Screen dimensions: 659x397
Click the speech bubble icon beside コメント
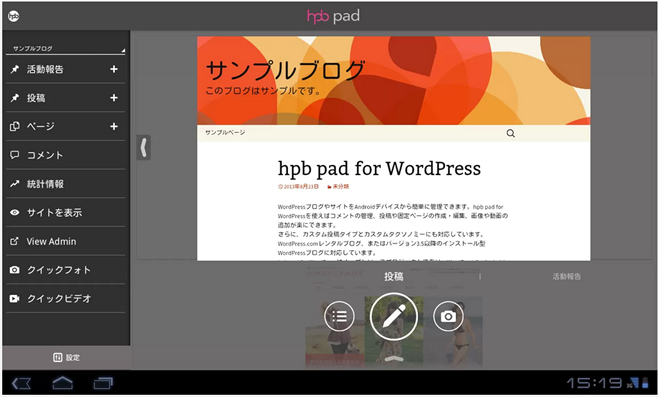click(15, 155)
